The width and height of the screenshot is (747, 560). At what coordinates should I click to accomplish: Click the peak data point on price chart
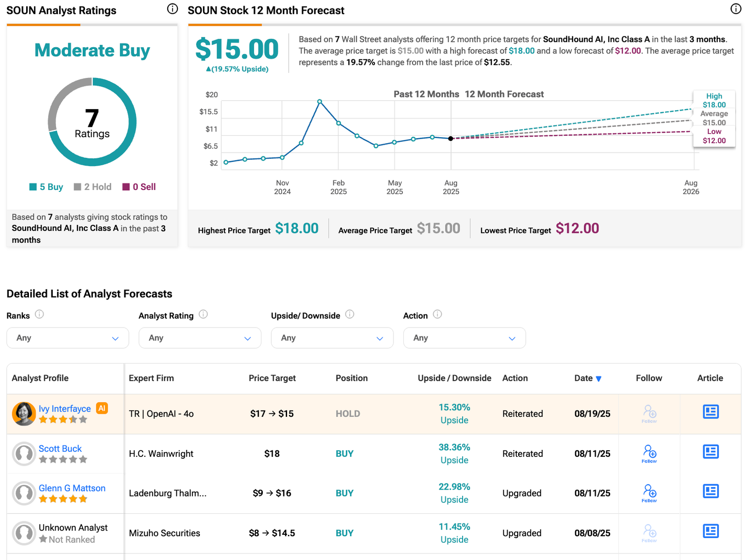(x=320, y=101)
